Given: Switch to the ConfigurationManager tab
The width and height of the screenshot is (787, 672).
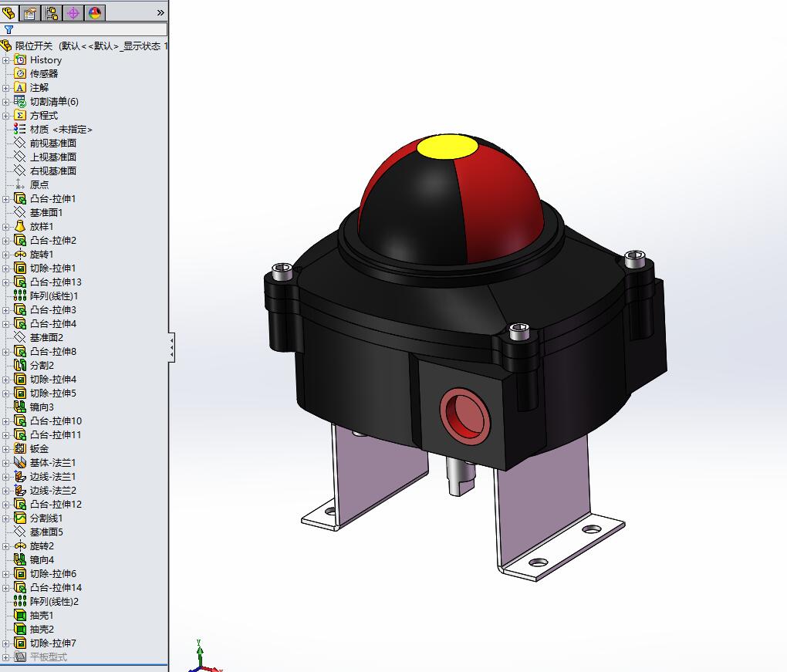Looking at the screenshot, I should point(52,13).
